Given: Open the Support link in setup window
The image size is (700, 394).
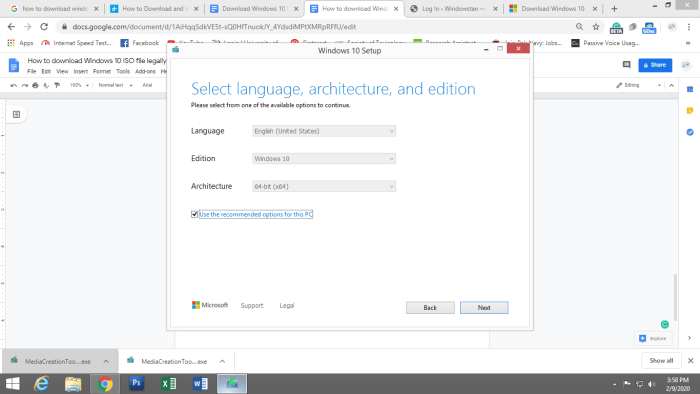Looking at the screenshot, I should [252, 306].
